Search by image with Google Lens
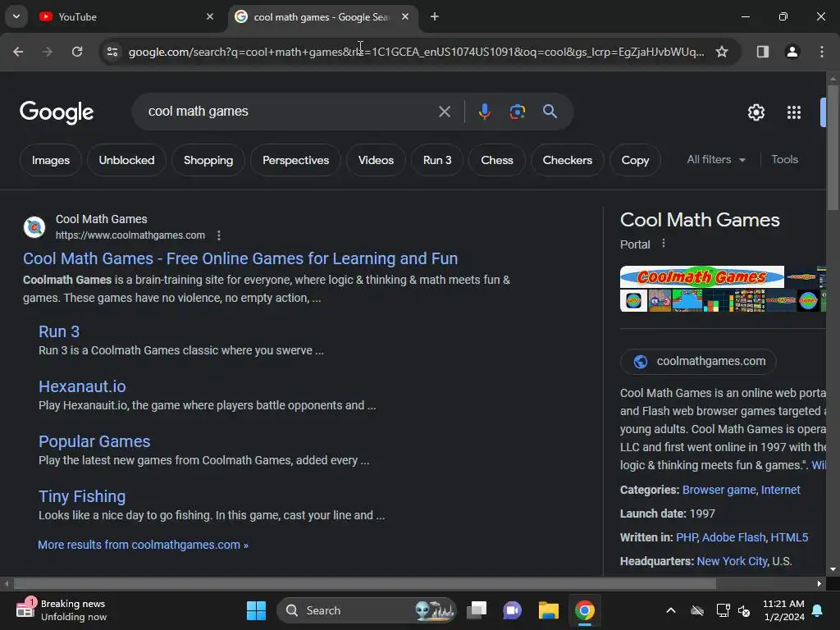Viewport: 840px width, 630px height. (517, 112)
